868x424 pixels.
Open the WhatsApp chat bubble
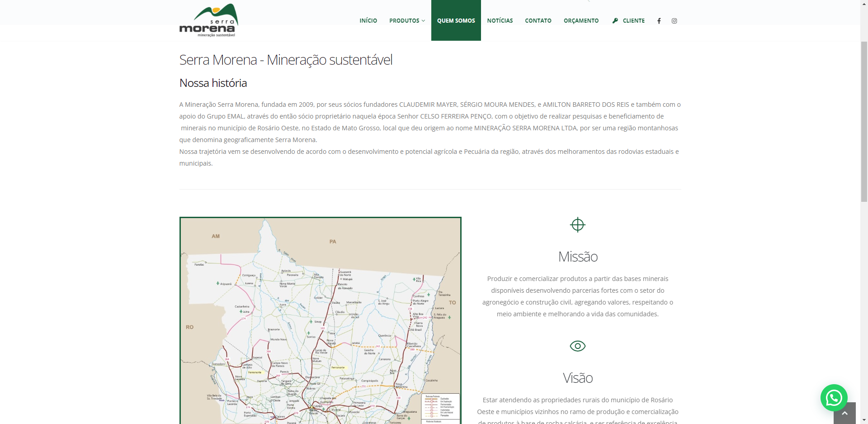tap(834, 398)
